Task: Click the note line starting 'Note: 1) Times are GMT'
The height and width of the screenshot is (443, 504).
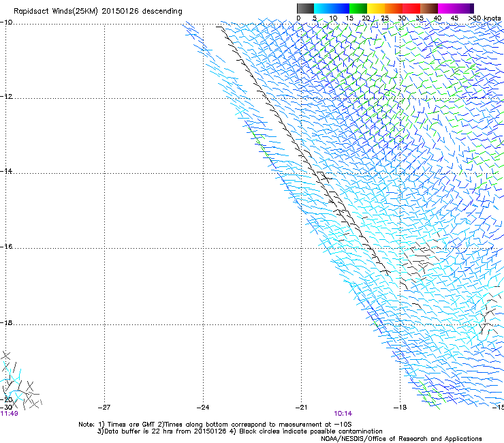Action: 215,425
